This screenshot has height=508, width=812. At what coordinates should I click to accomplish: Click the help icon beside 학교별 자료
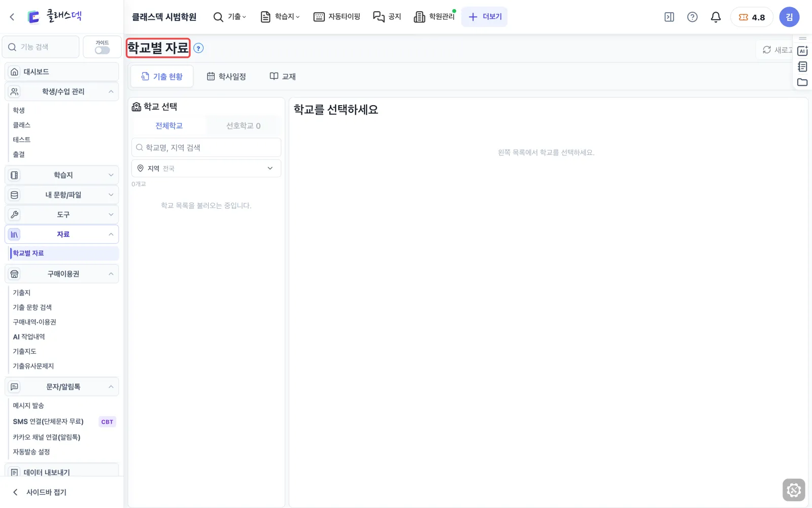pos(198,48)
